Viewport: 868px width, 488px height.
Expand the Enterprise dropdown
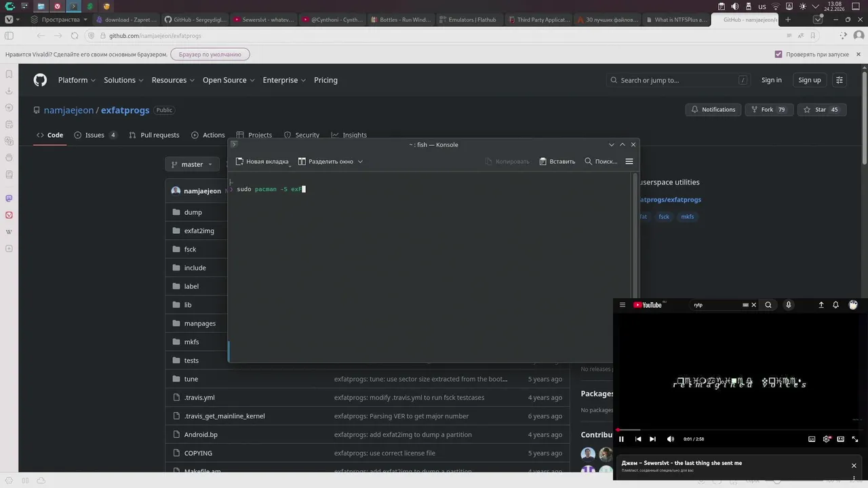pyautogui.click(x=284, y=80)
